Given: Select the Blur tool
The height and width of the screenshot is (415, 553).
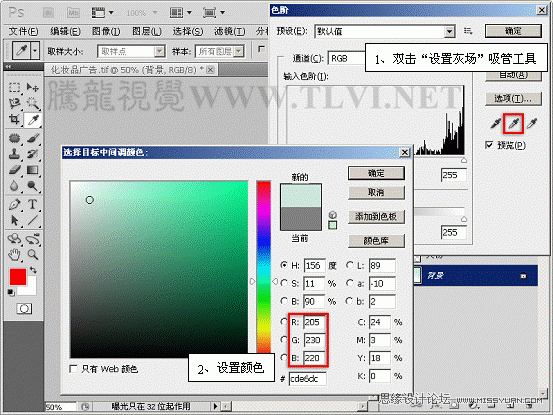Looking at the screenshot, I should click(x=15, y=186).
